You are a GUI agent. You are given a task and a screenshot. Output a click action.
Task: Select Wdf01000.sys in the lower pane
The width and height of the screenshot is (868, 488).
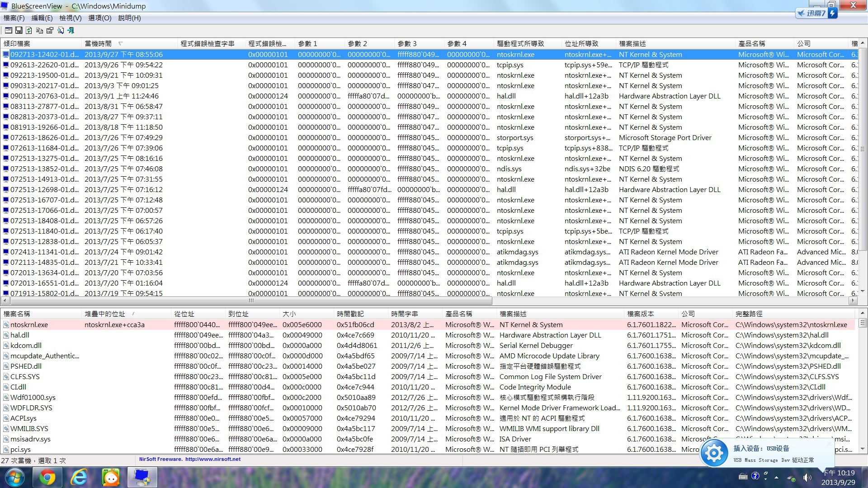(428, 397)
